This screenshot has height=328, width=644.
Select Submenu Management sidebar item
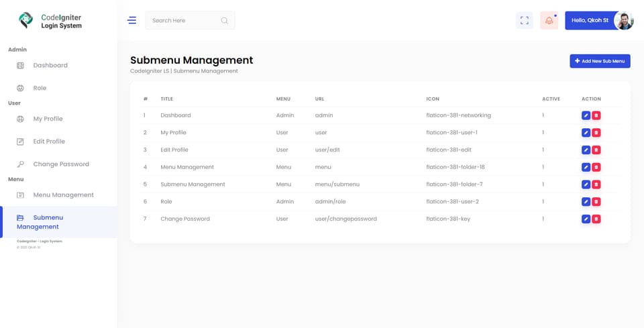click(59, 222)
